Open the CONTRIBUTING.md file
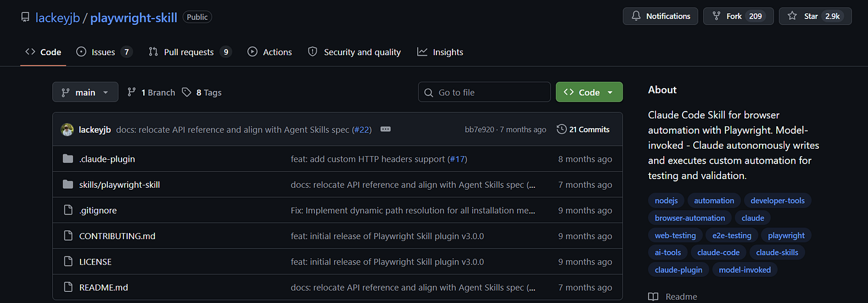This screenshot has width=868, height=303. point(117,236)
